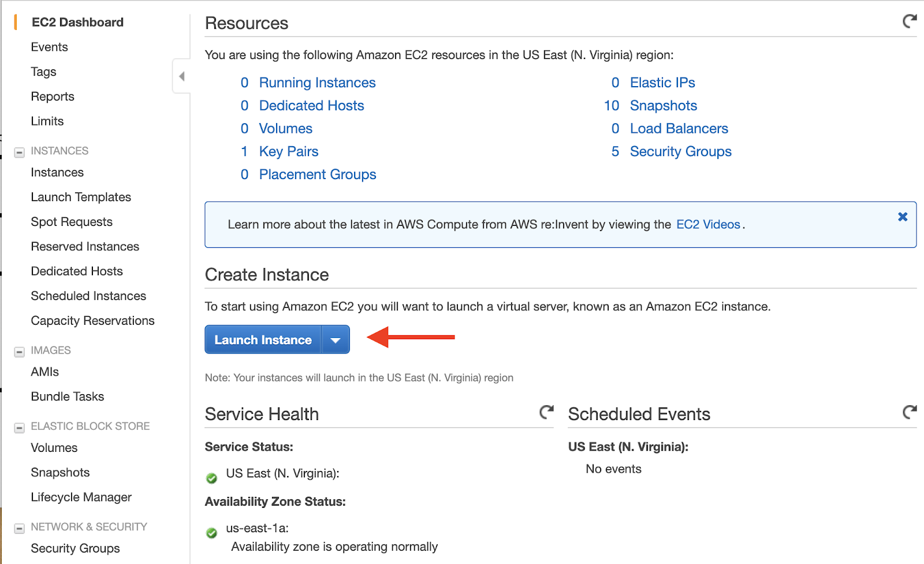Open Reports in the sidebar
The width and height of the screenshot is (924, 564).
click(x=53, y=97)
